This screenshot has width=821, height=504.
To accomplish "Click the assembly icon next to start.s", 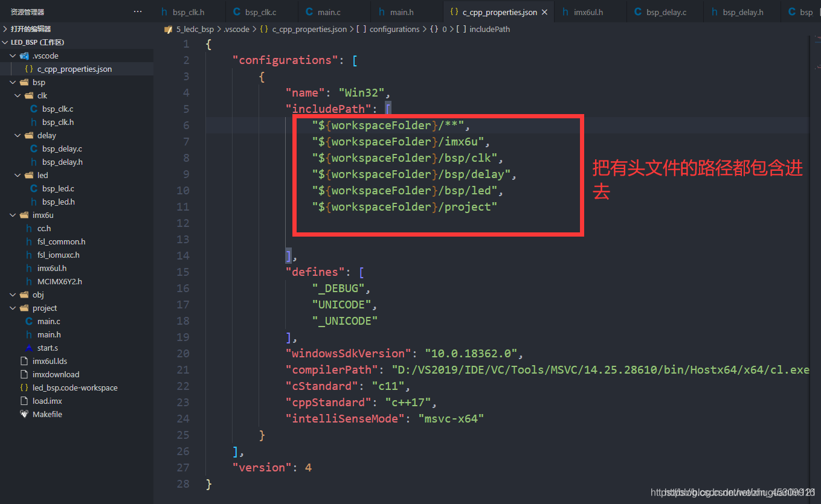I will [x=29, y=348].
